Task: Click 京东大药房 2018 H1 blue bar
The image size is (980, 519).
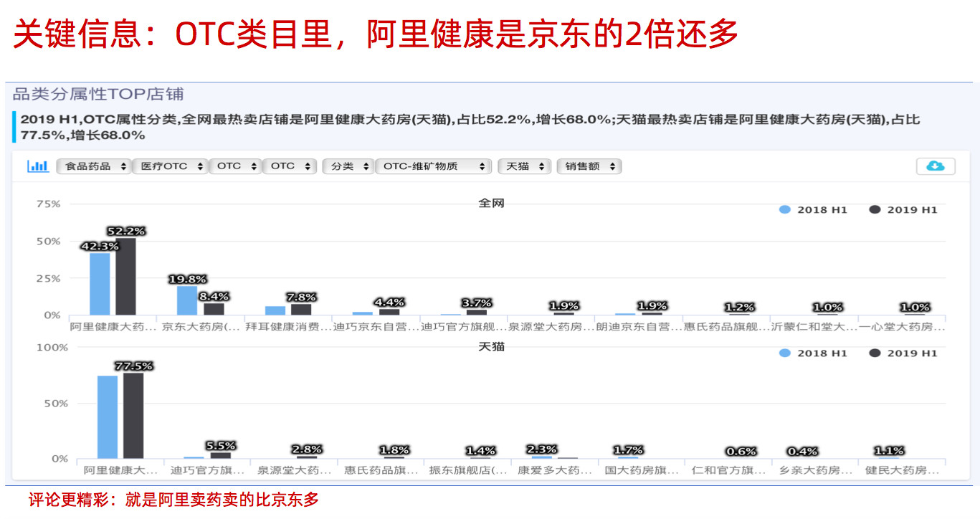Action: pyautogui.click(x=187, y=300)
